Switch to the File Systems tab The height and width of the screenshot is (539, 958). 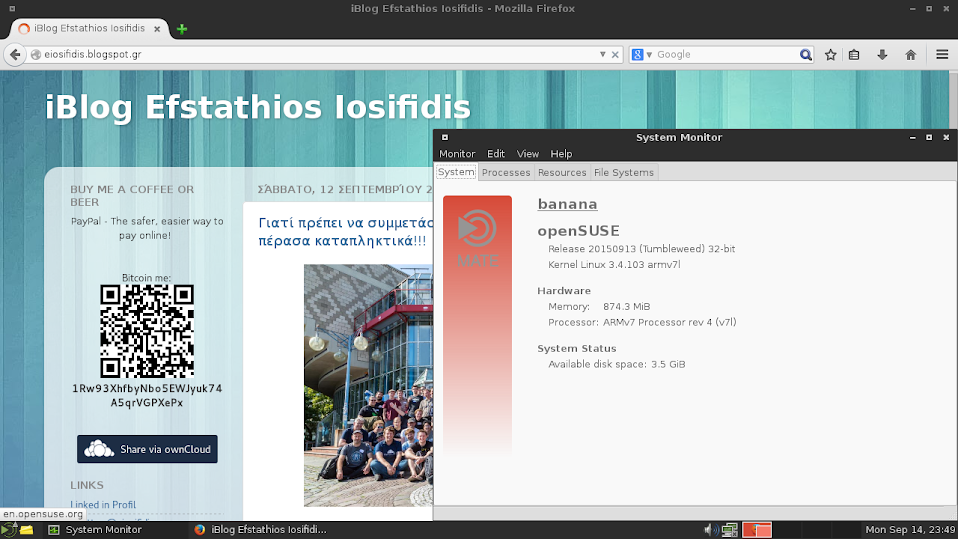[624, 172]
